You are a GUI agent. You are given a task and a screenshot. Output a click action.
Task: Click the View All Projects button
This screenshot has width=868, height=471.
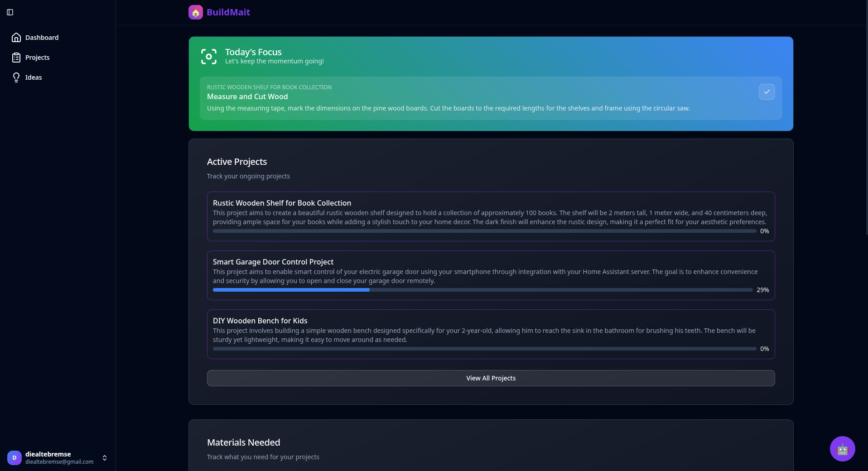pos(491,378)
